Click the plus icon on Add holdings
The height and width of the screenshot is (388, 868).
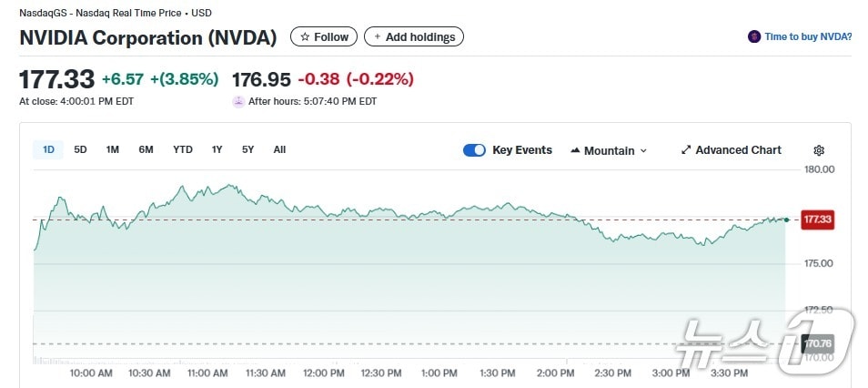click(378, 37)
